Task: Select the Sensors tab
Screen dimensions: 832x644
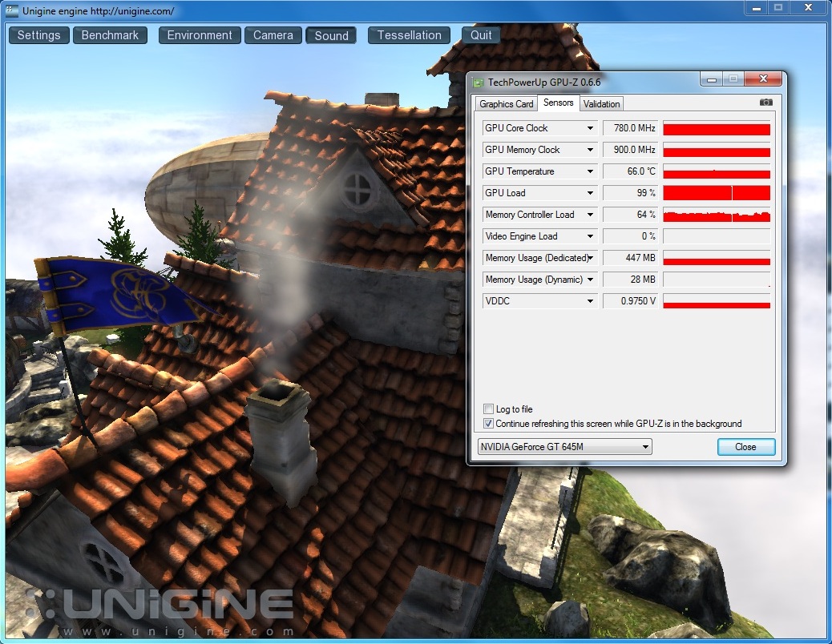Action: [558, 103]
